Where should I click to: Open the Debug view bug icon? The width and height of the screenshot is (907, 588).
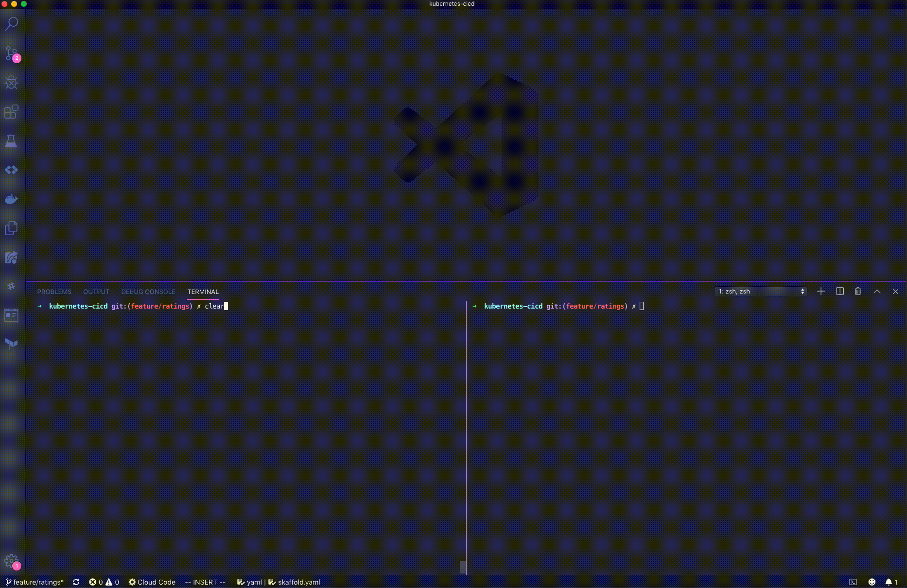click(x=12, y=83)
